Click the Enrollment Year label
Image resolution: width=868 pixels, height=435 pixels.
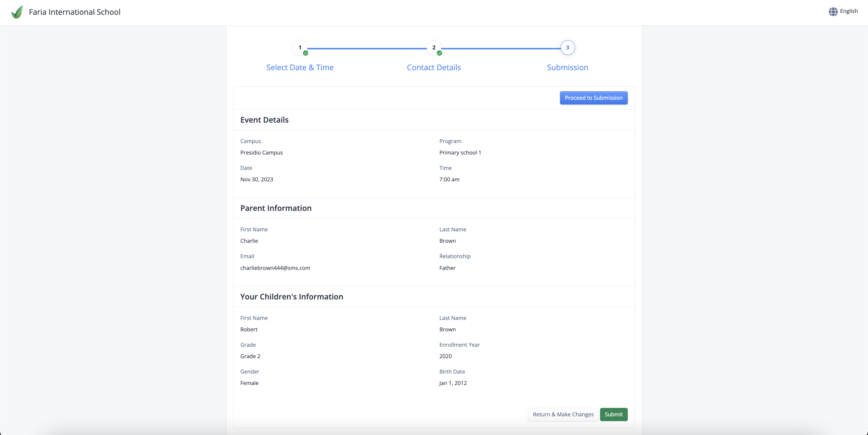459,345
